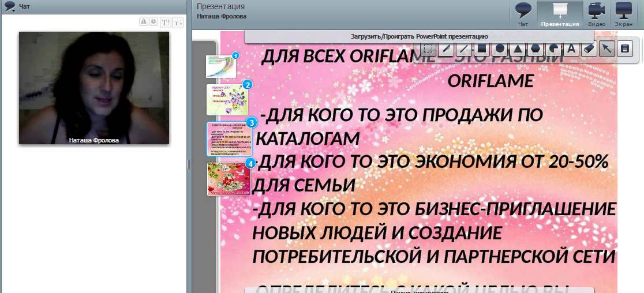
Task: Click Загрузить/Проиграть PowerPoint презентацию bar
Action: 419,36
